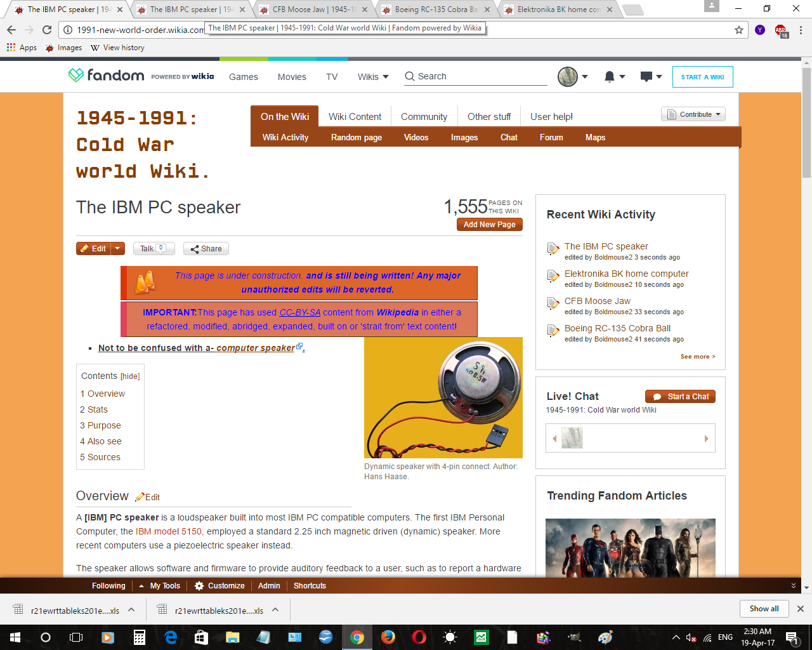Click the Fandom Search field

pos(476,76)
